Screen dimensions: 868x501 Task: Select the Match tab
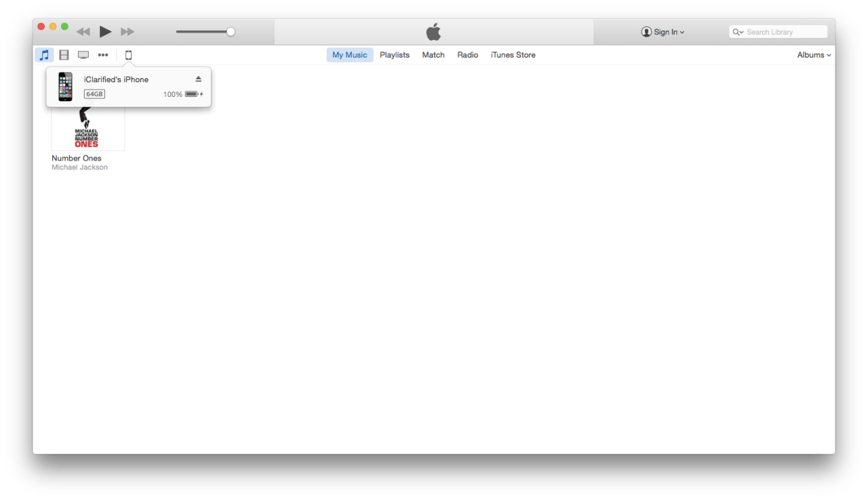[x=433, y=55]
